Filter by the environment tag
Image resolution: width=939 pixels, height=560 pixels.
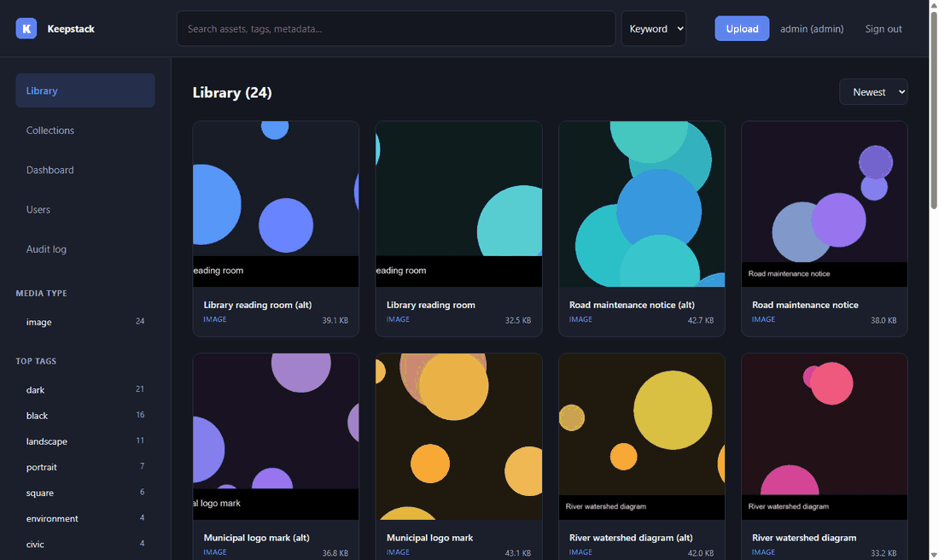tap(85, 518)
